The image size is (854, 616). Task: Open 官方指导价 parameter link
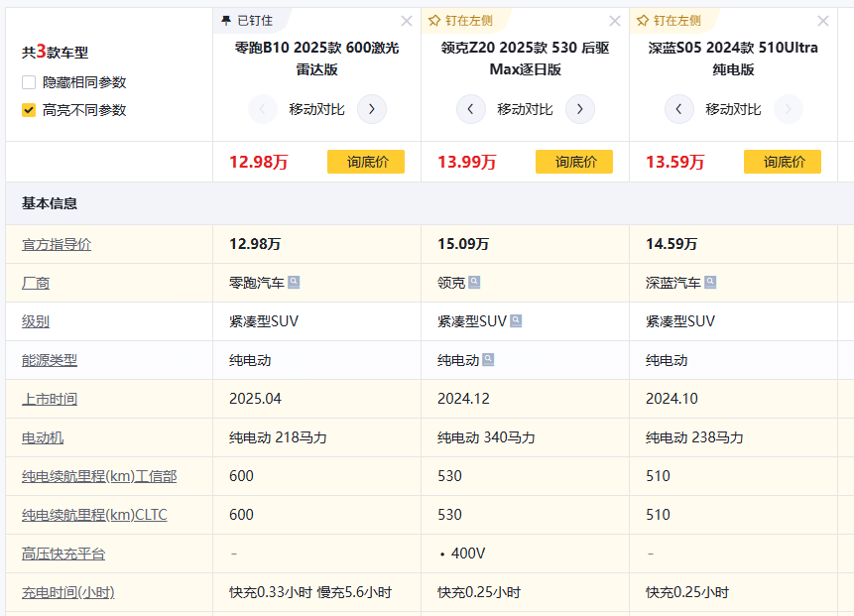[x=57, y=245]
